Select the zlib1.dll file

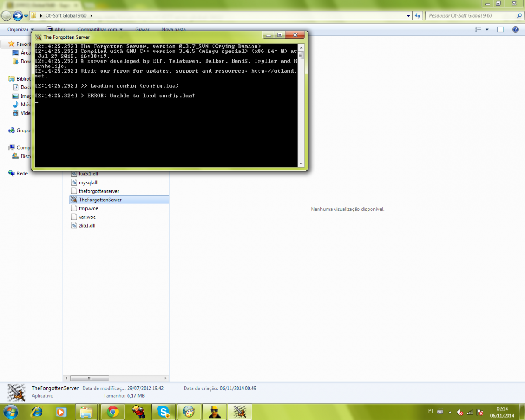click(x=83, y=226)
